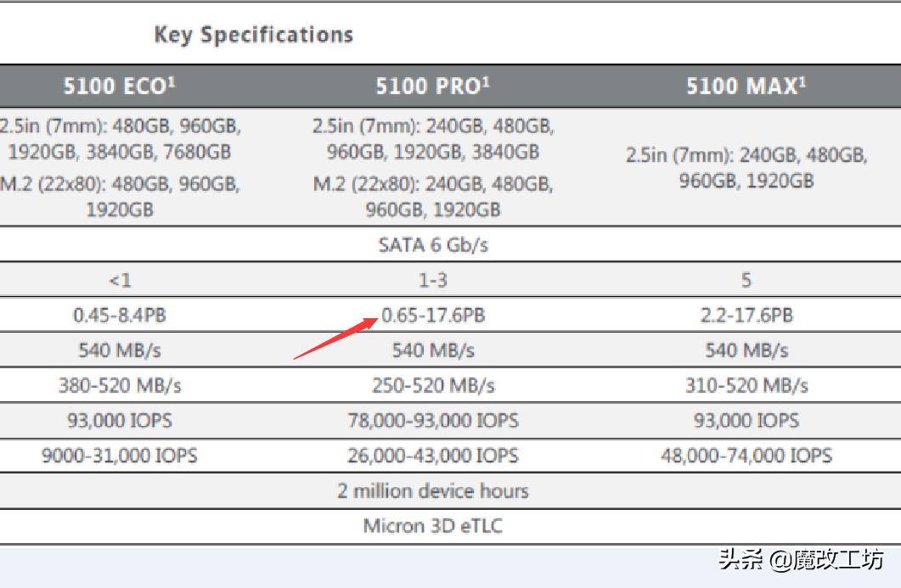Click the 头条 @魔改工坊 watermark
The image size is (901, 588).
(x=801, y=559)
